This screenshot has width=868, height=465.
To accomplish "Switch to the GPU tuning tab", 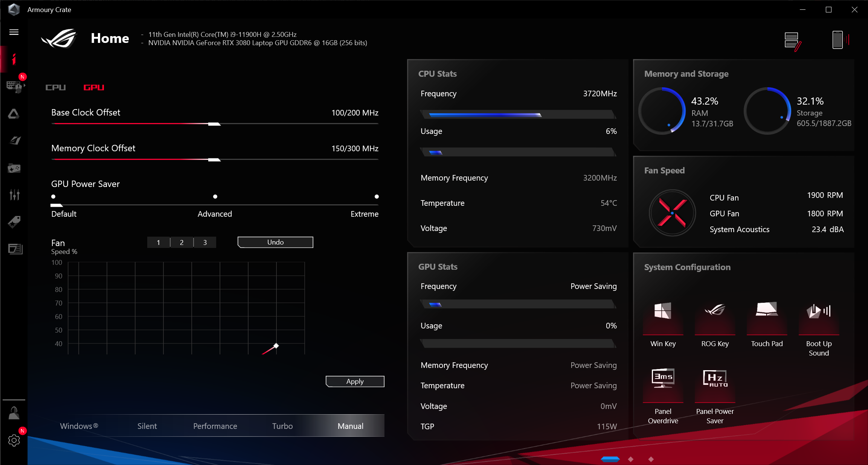I will tap(94, 87).
